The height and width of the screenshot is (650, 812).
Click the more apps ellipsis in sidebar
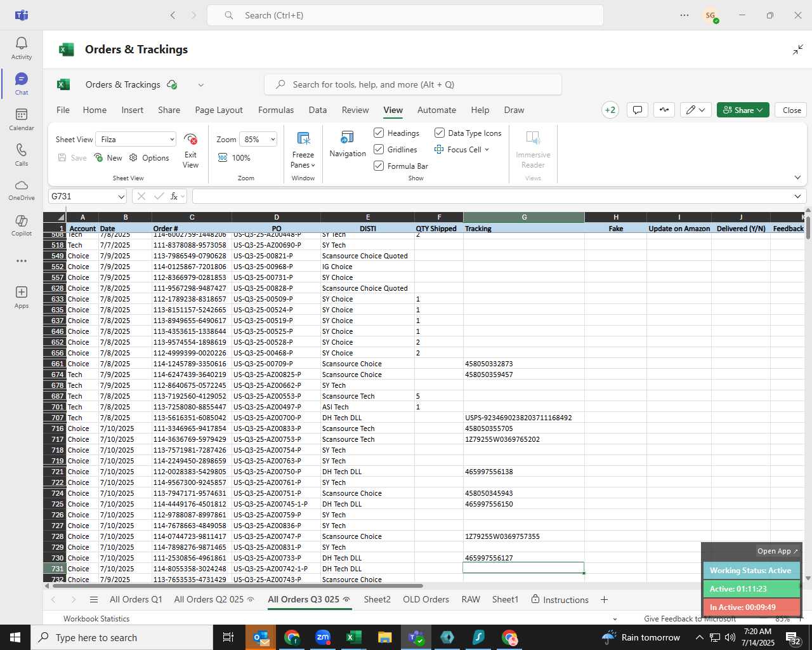[21, 261]
